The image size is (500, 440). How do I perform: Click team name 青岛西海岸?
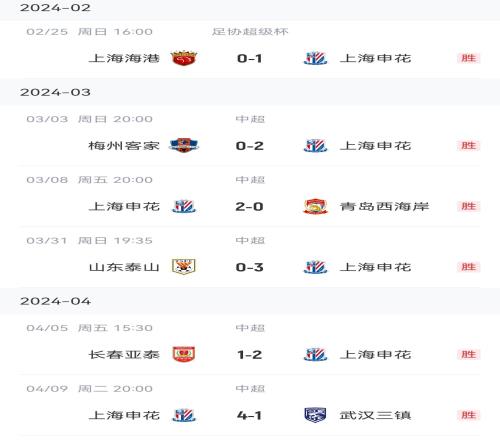384,206
